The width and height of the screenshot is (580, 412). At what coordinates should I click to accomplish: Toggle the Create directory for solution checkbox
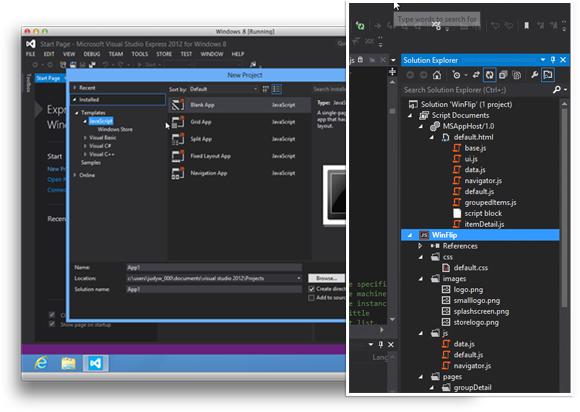pyautogui.click(x=311, y=289)
